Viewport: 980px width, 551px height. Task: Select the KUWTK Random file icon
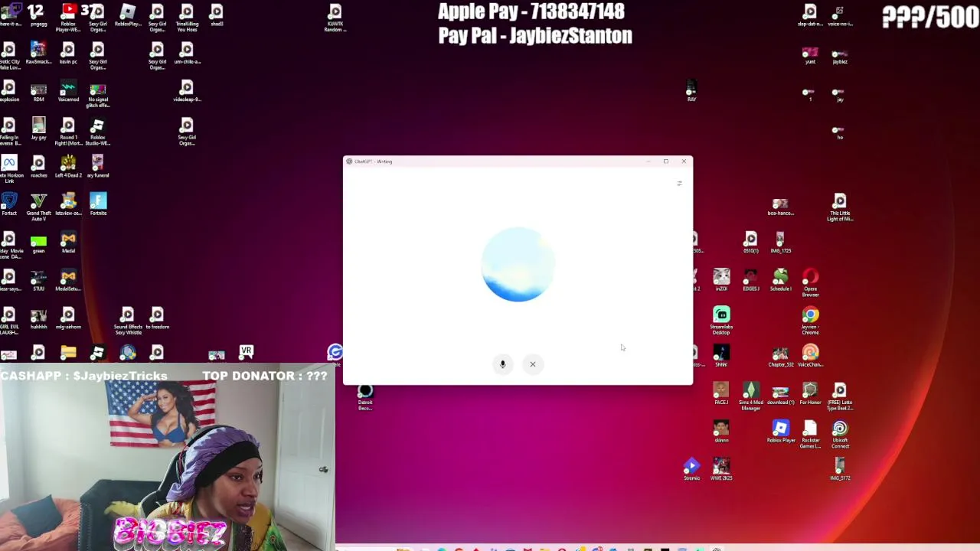click(335, 18)
